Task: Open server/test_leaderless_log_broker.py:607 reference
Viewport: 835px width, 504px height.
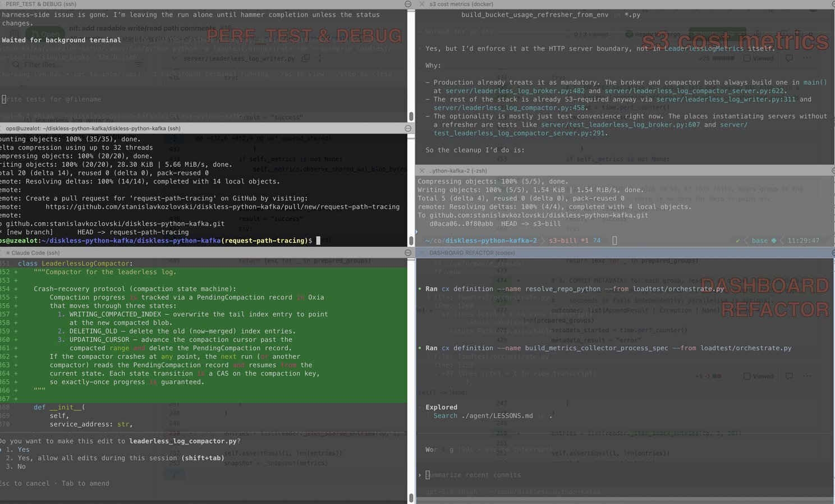Action: pos(620,125)
